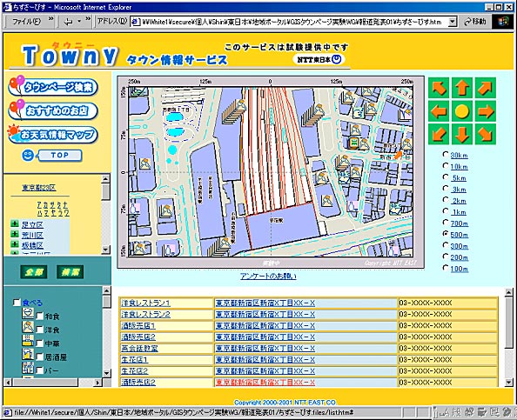This screenshot has width=517, height=420.
Task: Recenter map with yellow circle button
Action: (x=462, y=111)
